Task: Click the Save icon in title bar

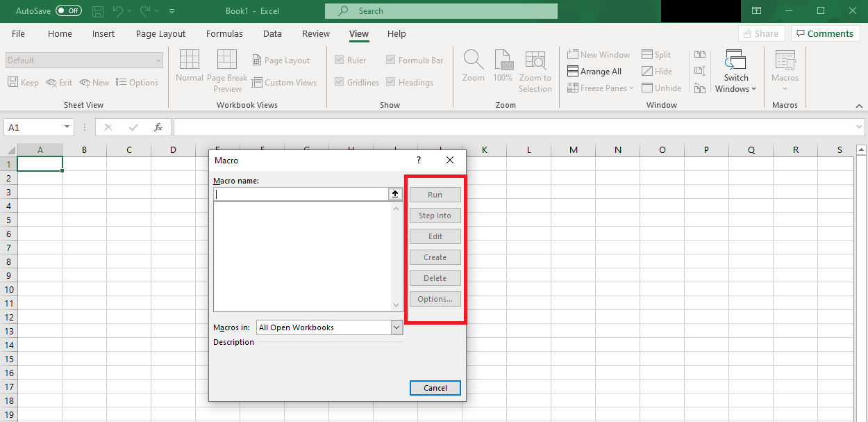Action: point(99,11)
